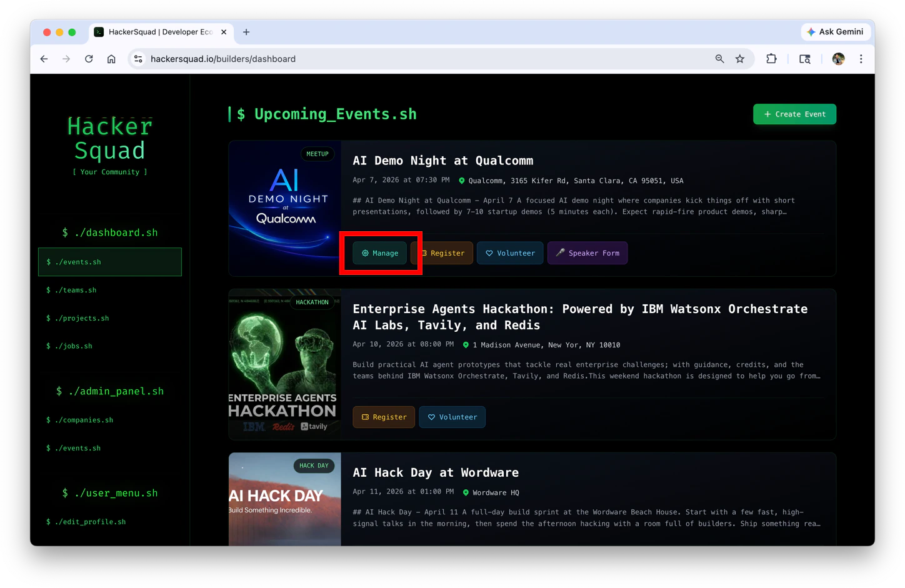This screenshot has width=905, height=588.
Task: Click [ Your Community ] tagline
Action: click(110, 172)
